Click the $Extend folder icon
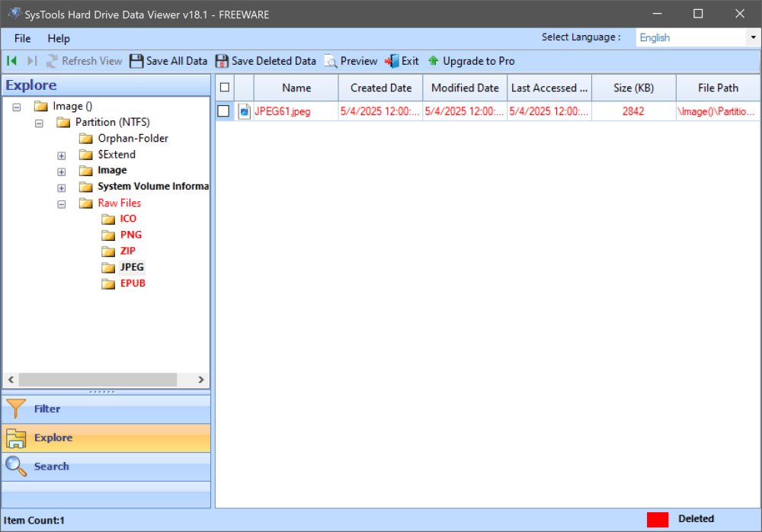Screen dimensions: 762x532 86,155
